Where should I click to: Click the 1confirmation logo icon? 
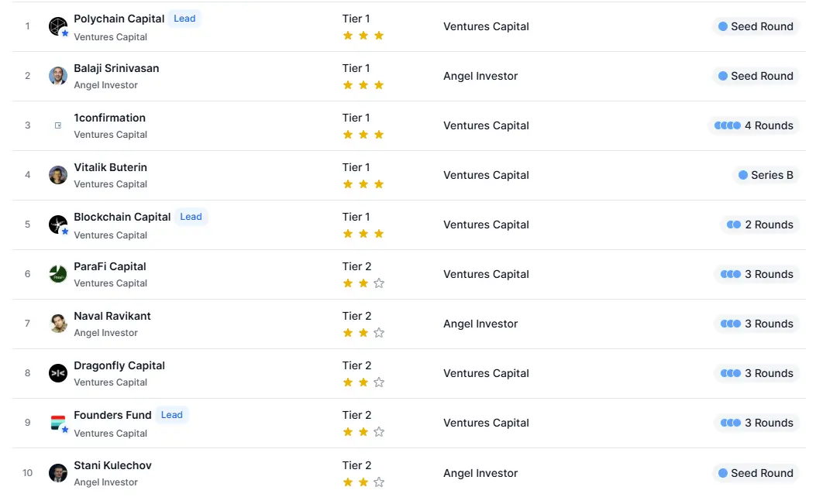click(x=58, y=125)
